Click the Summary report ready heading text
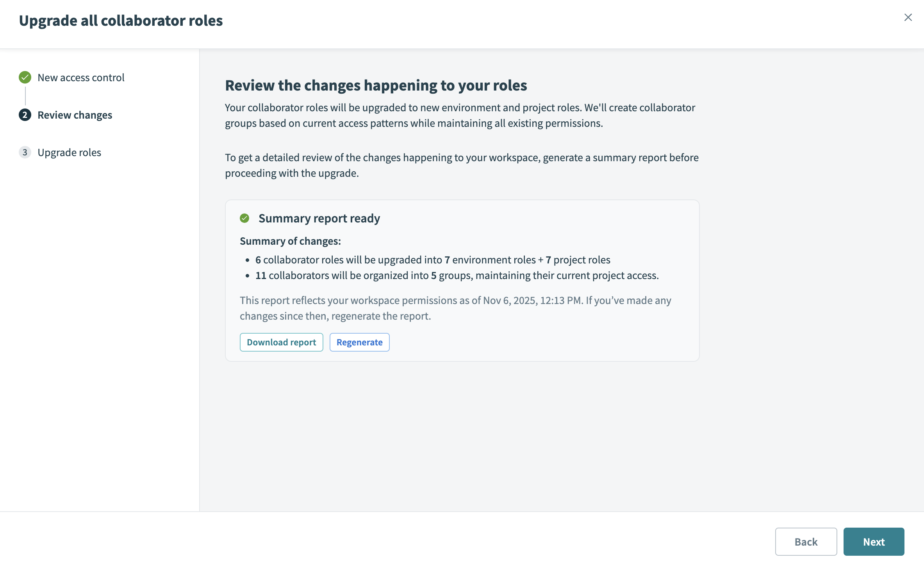This screenshot has height=569, width=924. (x=319, y=218)
